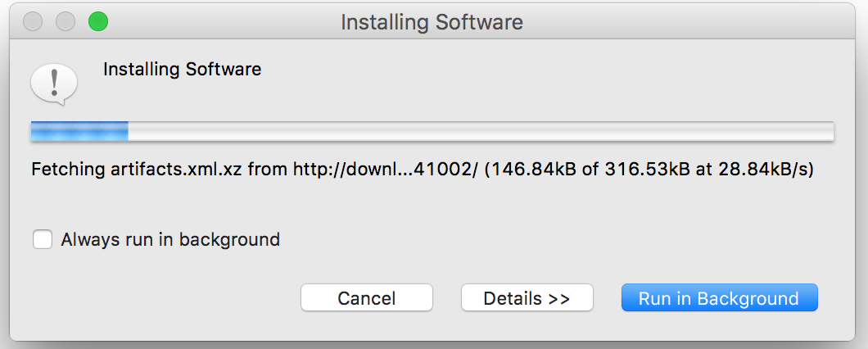Cancel the software installation

click(367, 298)
